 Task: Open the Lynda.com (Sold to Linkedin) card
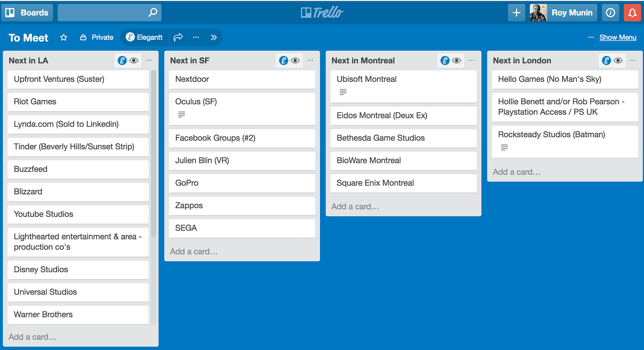78,124
